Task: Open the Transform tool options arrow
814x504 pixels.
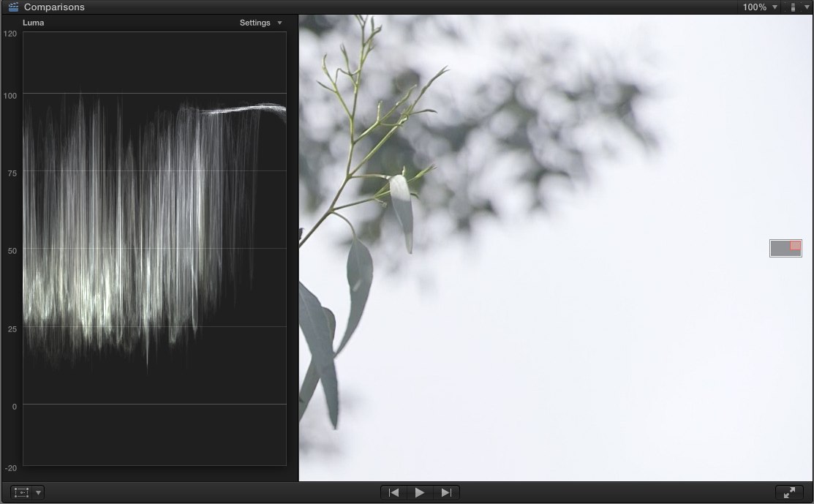Action: coord(38,492)
